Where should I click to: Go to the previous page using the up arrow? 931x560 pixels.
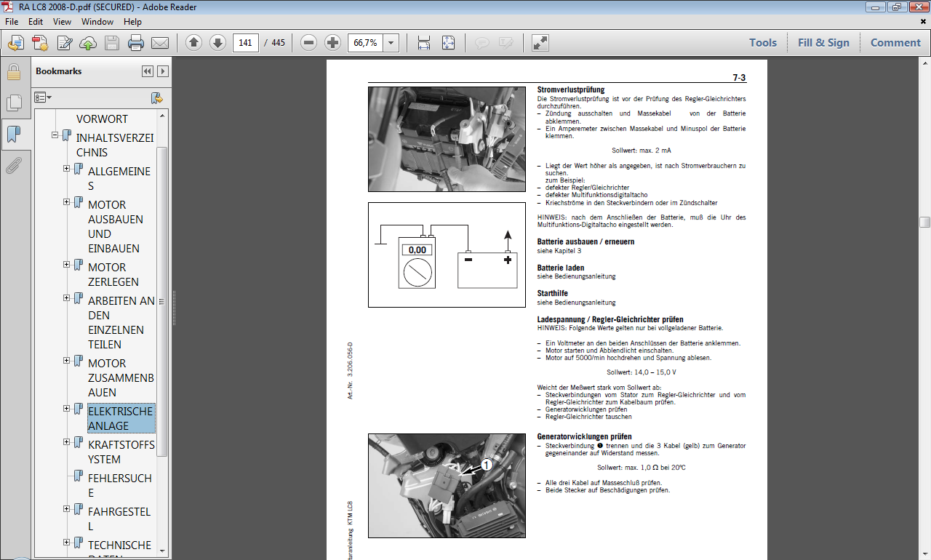193,43
